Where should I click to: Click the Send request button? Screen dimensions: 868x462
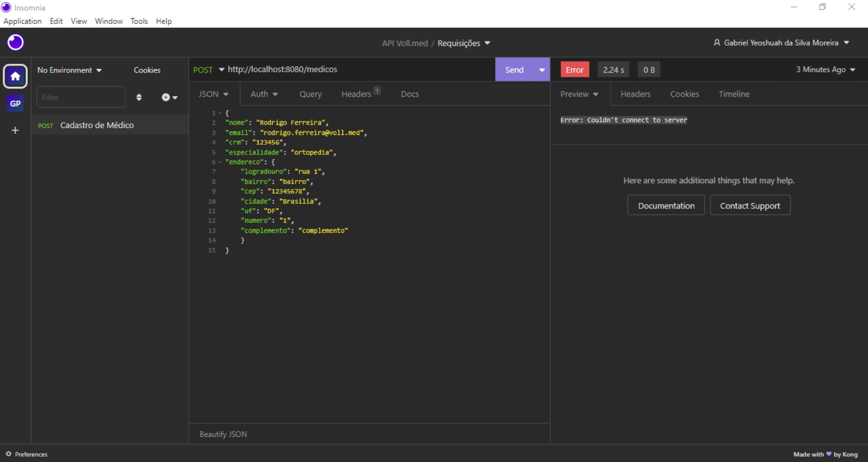point(514,69)
